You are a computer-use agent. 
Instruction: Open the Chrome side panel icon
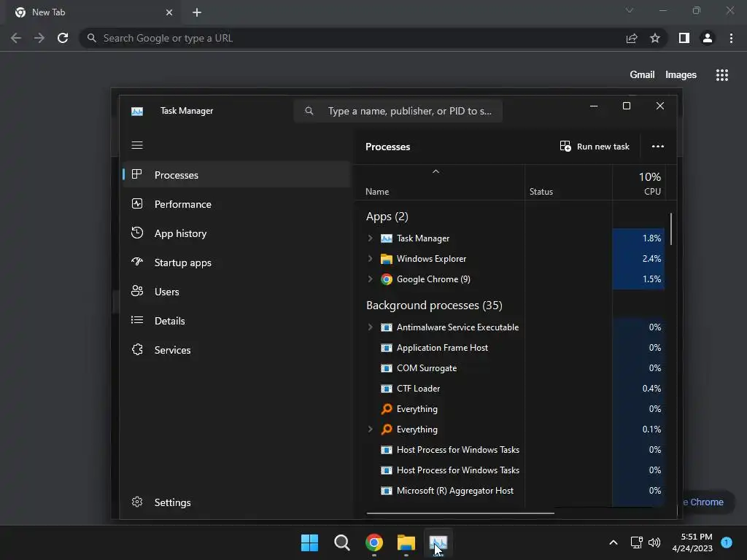[x=684, y=38]
